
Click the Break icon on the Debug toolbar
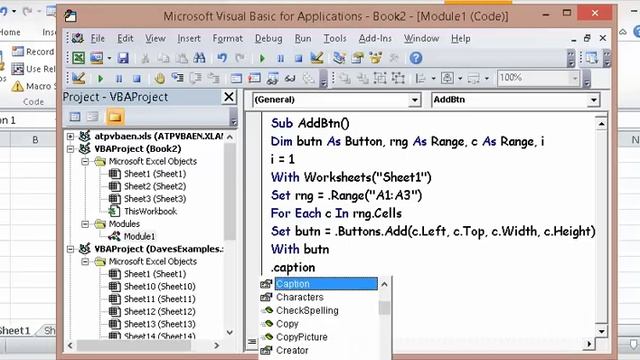(x=118, y=78)
